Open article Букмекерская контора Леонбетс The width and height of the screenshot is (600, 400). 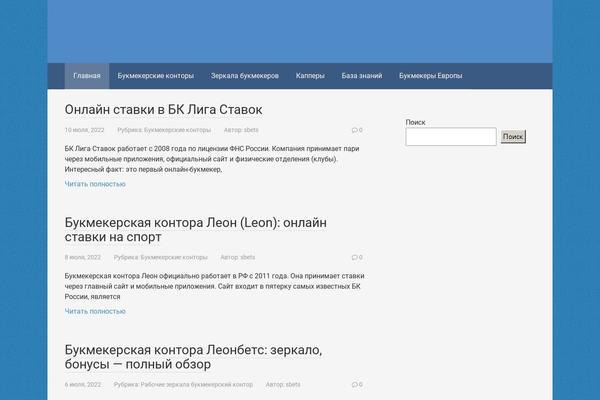(193, 357)
